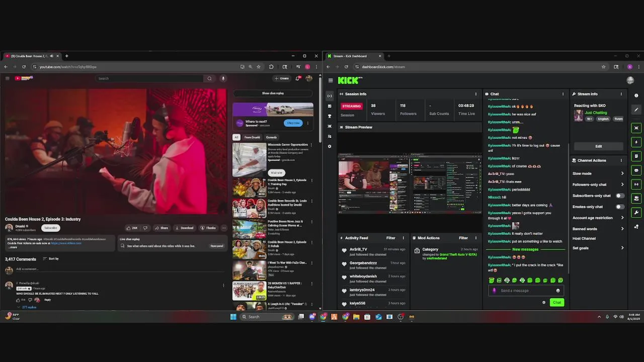Click the YouTube search input box
This screenshot has width=644, height=362.
pyautogui.click(x=150, y=78)
